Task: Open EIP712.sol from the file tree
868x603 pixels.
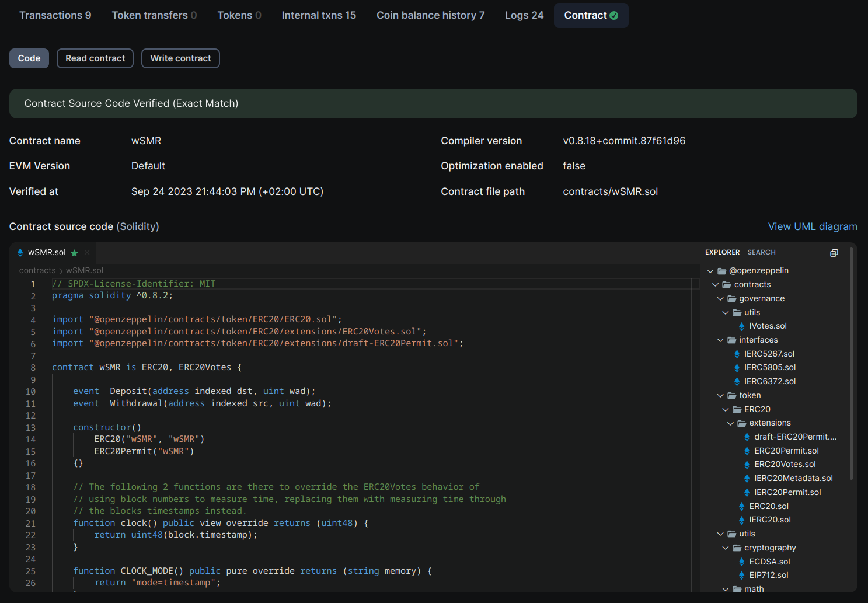Action: pyautogui.click(x=768, y=575)
